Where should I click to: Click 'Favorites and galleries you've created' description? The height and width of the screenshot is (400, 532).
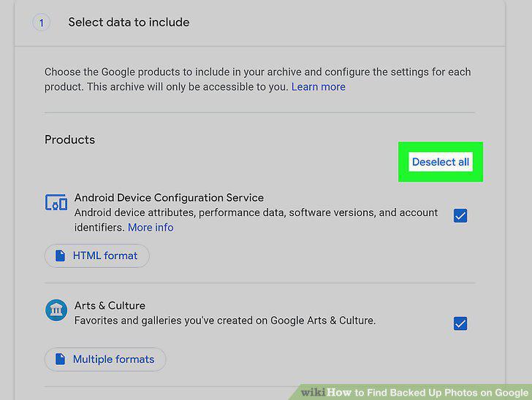pyautogui.click(x=225, y=320)
